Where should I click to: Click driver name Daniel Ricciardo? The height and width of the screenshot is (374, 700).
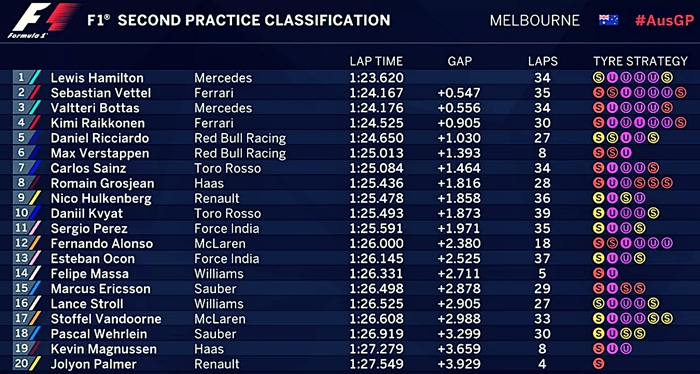tap(100, 138)
